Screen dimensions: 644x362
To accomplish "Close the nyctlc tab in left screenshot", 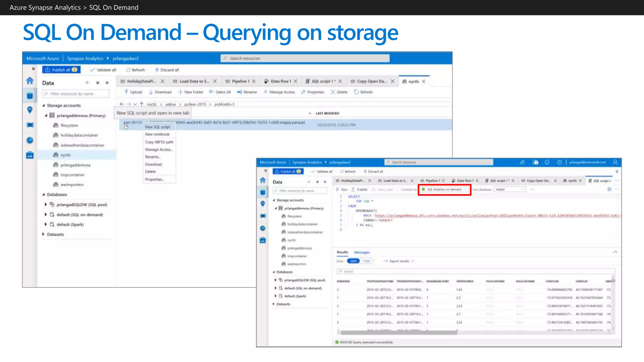I will point(424,81).
